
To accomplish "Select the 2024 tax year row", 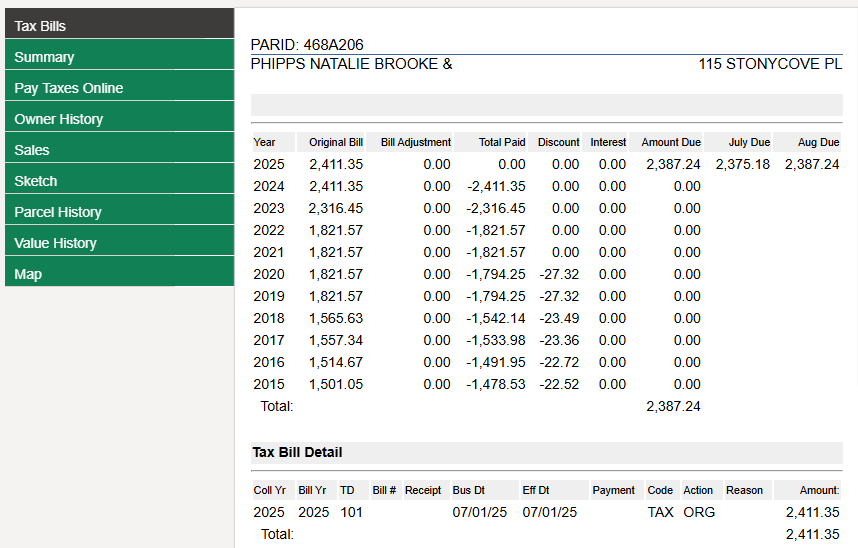I will pos(269,186).
